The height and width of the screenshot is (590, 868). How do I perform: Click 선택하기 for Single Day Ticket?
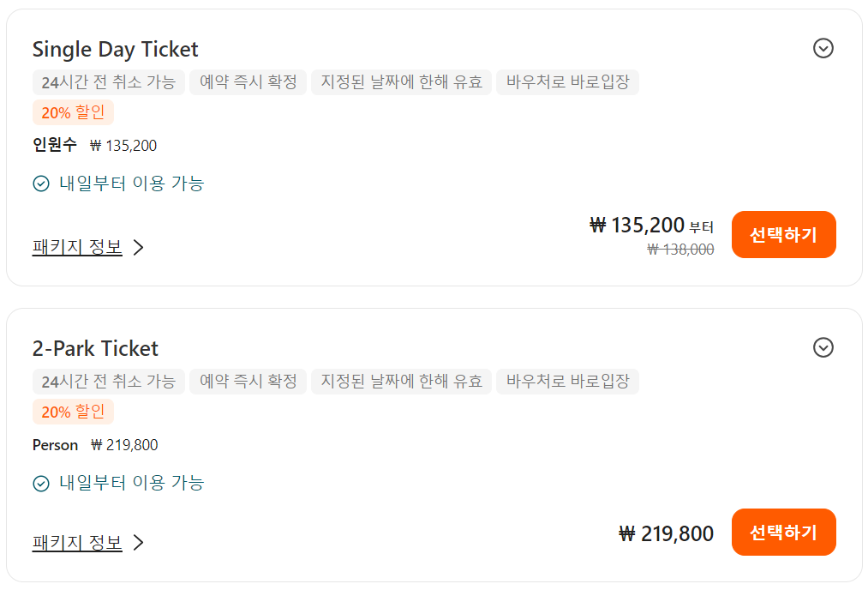783,234
